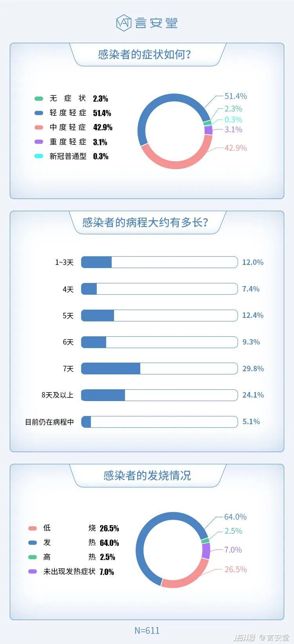Click the 7天 progress bar

159,369
